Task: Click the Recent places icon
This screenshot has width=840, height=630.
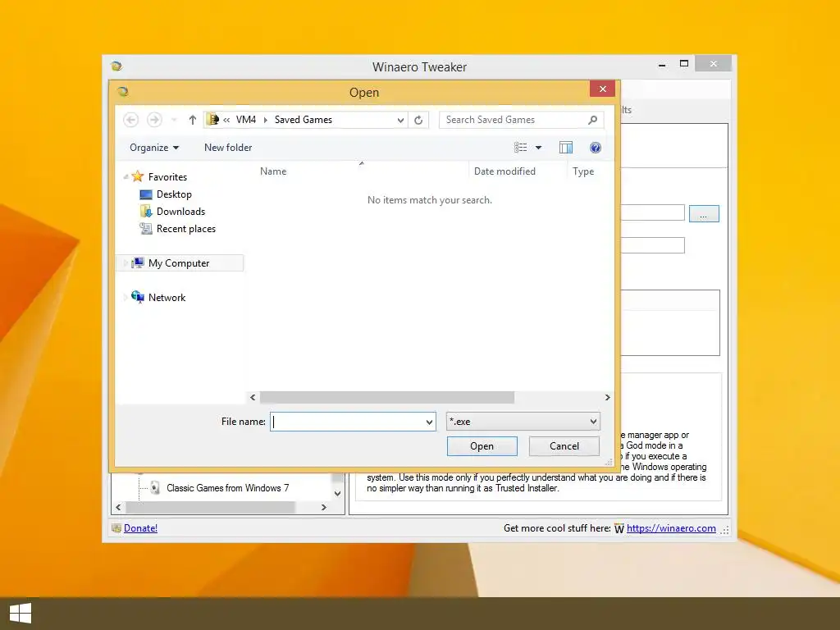Action: pos(146,229)
